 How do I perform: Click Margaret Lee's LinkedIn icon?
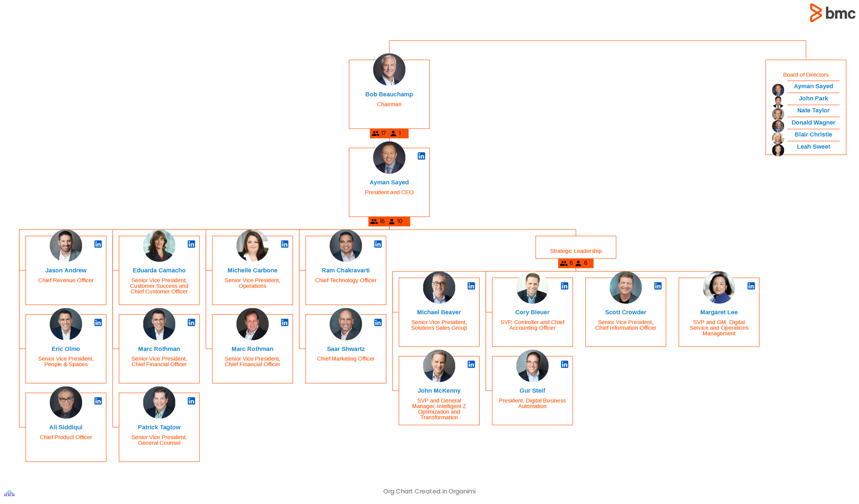(751, 286)
